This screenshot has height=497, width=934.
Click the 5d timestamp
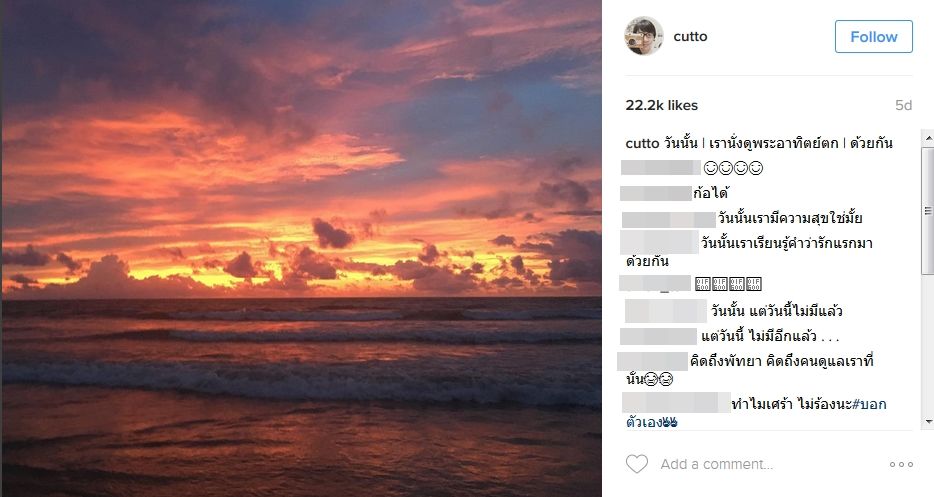904,105
